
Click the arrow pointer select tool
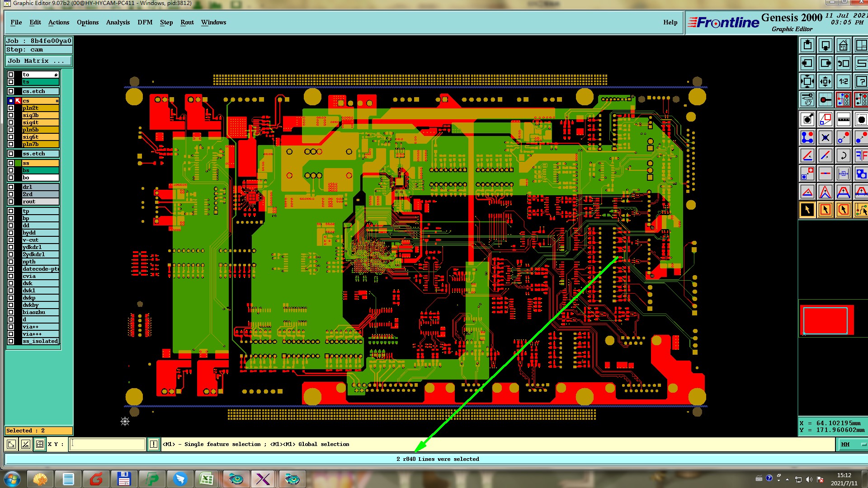click(807, 210)
